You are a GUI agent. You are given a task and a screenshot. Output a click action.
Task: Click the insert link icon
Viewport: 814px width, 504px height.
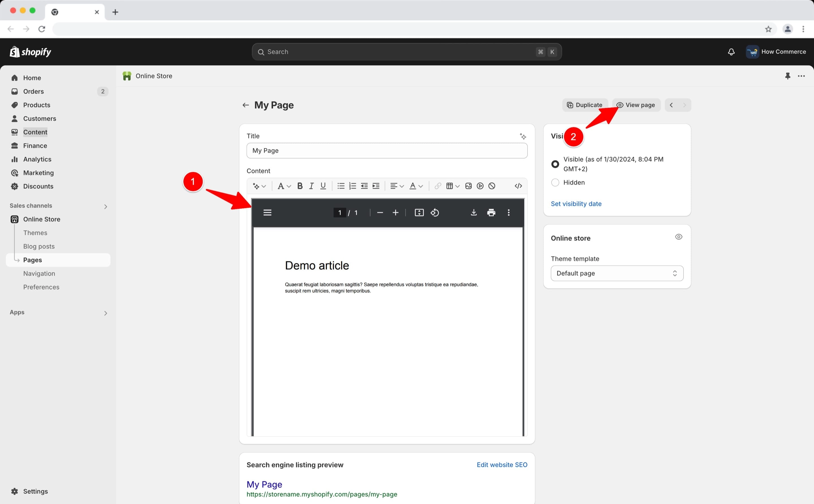tap(438, 186)
